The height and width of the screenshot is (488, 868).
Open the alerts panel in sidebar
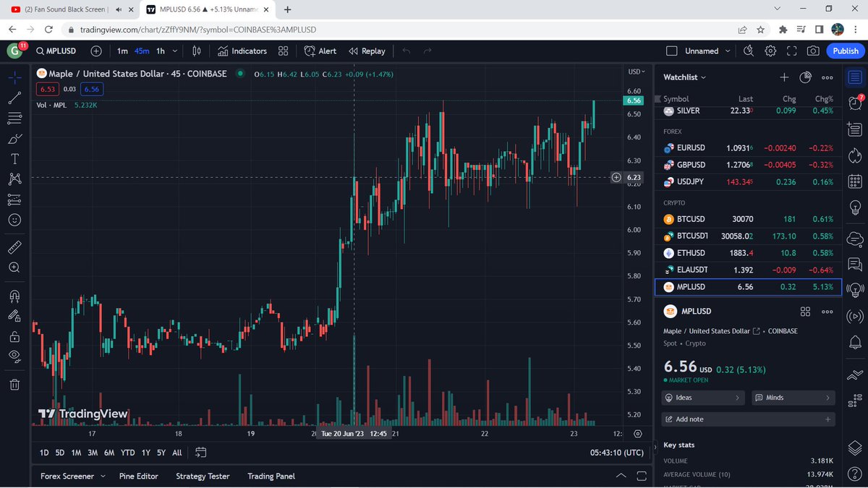tap(855, 104)
